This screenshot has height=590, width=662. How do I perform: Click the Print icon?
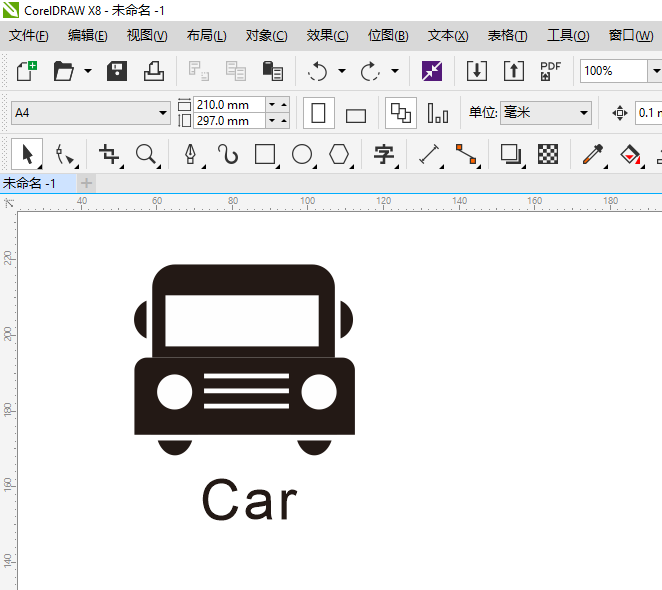click(x=154, y=71)
